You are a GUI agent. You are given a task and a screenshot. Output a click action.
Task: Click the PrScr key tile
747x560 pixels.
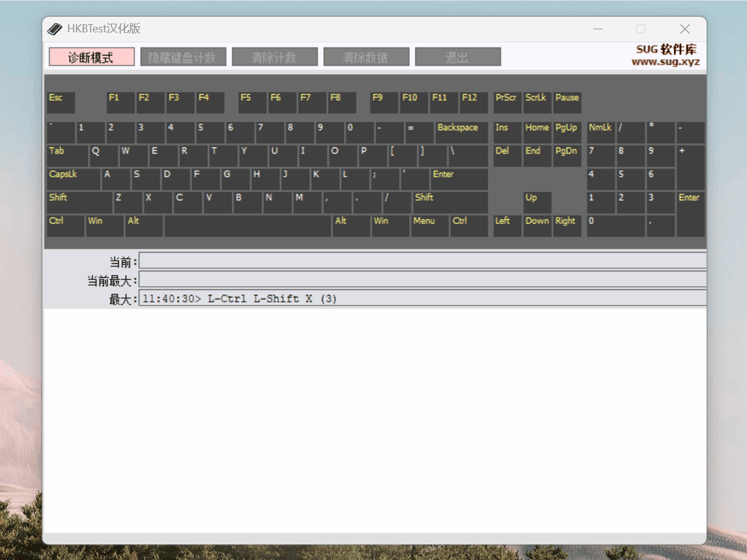point(507,103)
